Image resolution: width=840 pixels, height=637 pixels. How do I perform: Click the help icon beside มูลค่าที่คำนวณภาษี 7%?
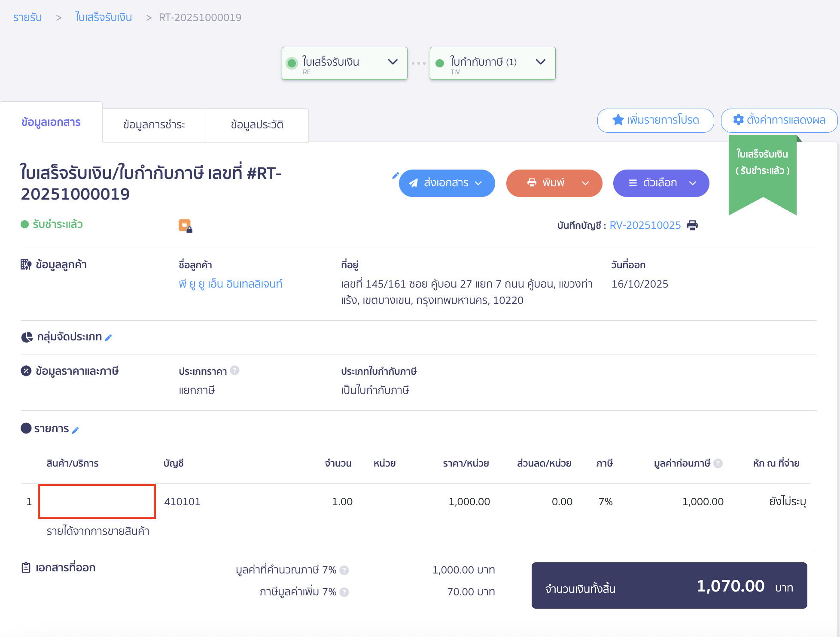pyautogui.click(x=344, y=570)
